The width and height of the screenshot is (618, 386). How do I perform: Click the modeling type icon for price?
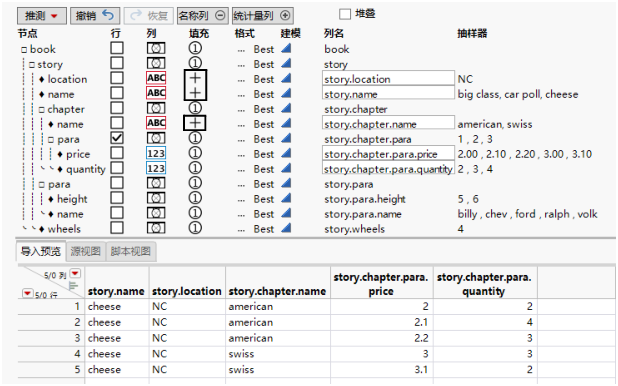coord(286,153)
